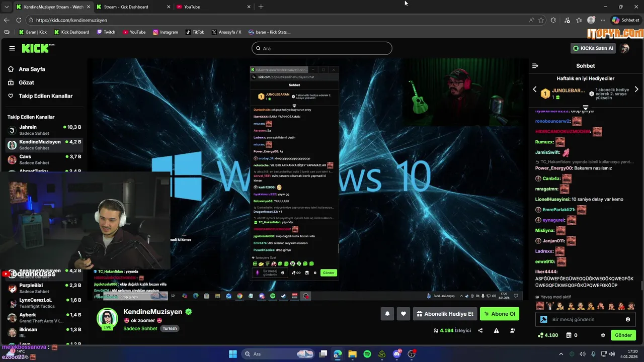Open the tab search dropdown arrow

click(7, 7)
